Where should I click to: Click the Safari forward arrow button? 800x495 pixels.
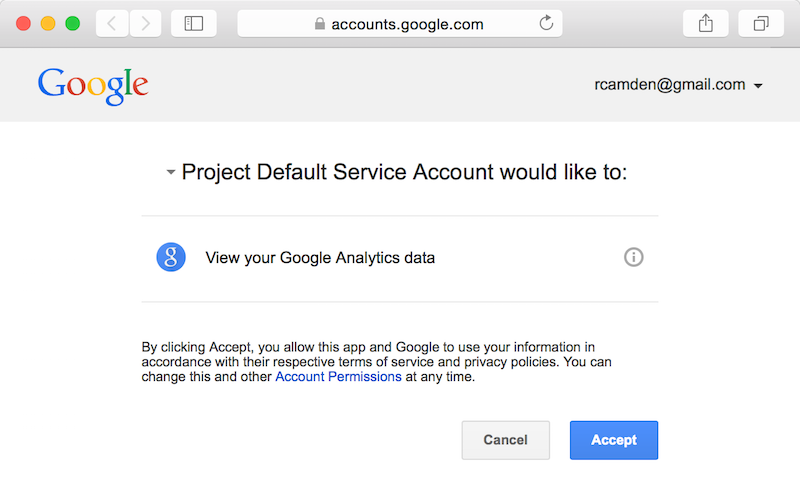pos(145,23)
